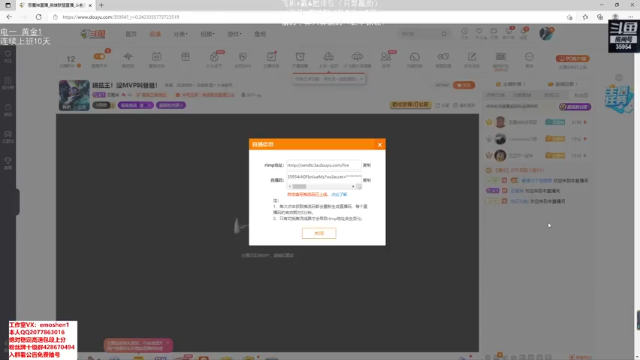
Task: Open the UFO-shaped icon in toolbar
Action: tap(357, 57)
